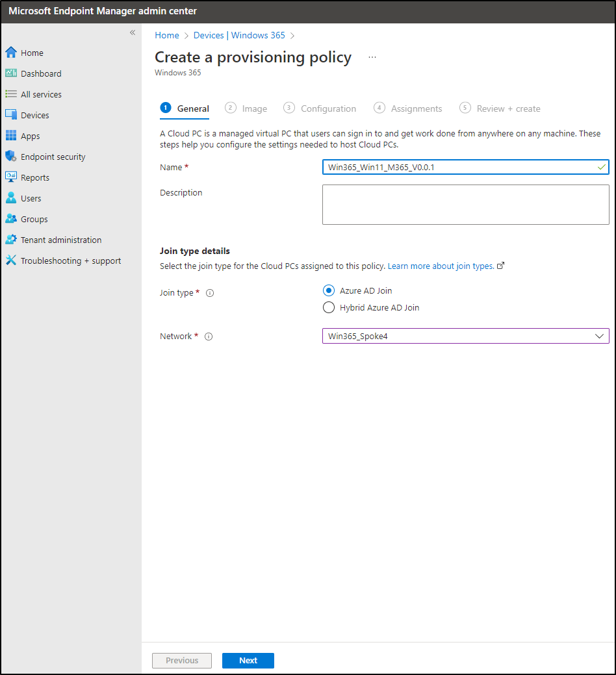This screenshot has width=616, height=675.
Task: Show Network info tooltip icon
Action: click(209, 337)
